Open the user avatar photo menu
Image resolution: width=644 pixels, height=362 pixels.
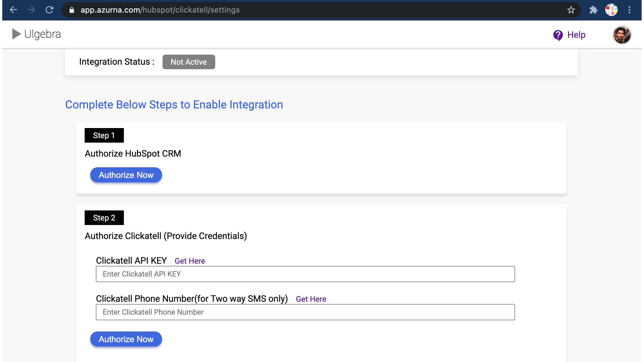[x=622, y=35]
